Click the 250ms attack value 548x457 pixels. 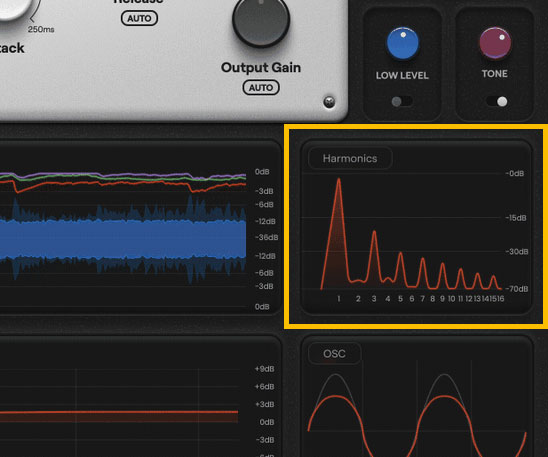[x=41, y=29]
